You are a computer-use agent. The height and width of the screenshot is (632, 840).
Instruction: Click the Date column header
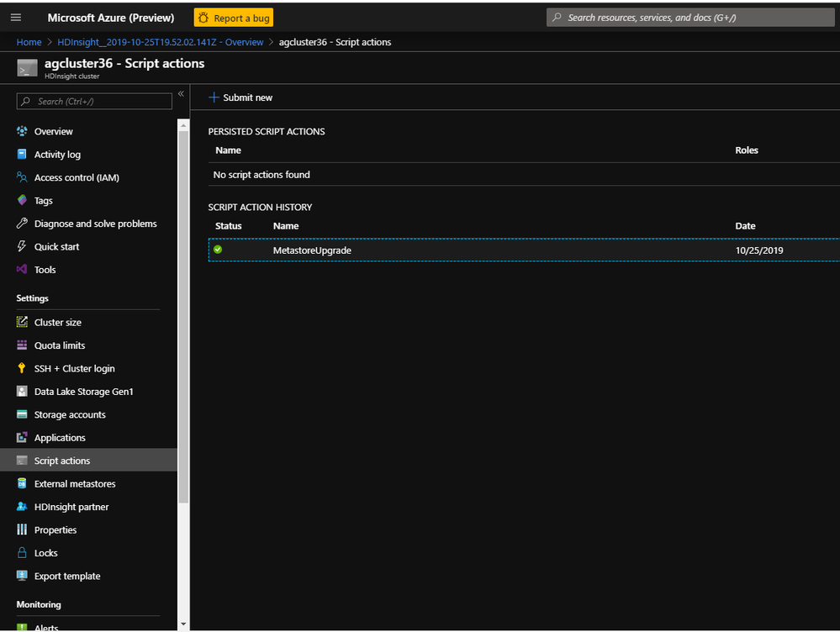click(745, 225)
